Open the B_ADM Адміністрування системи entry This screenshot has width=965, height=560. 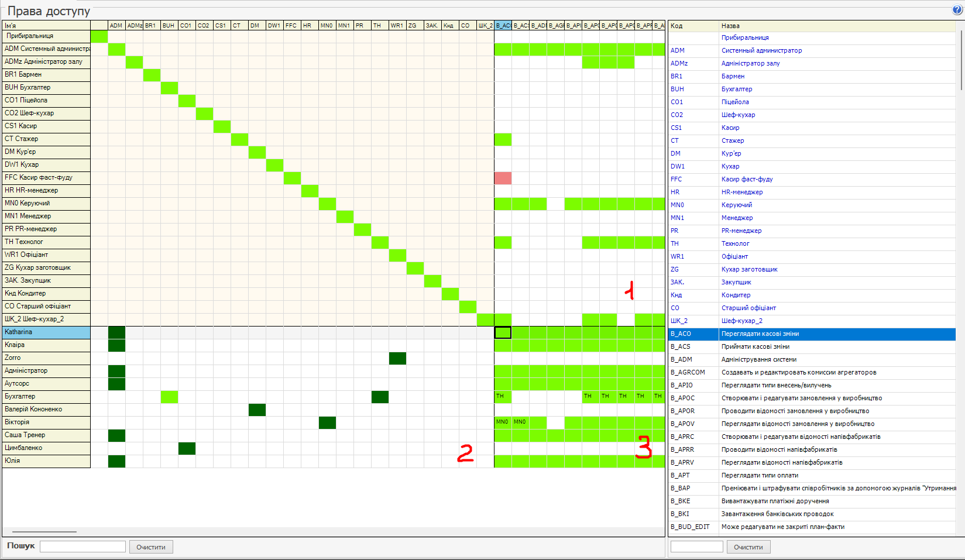pyautogui.click(x=758, y=359)
